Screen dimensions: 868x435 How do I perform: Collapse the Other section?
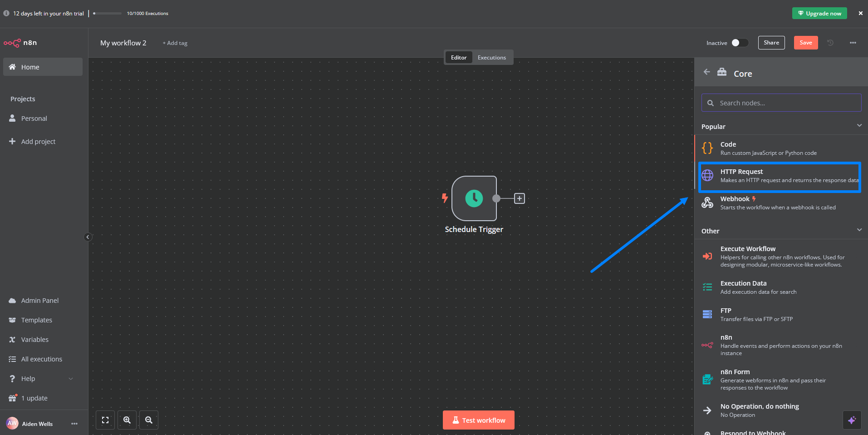pos(859,230)
